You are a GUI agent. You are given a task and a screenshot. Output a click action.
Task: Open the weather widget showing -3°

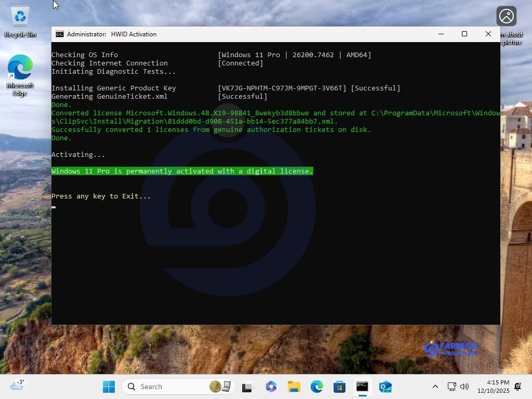click(18, 385)
